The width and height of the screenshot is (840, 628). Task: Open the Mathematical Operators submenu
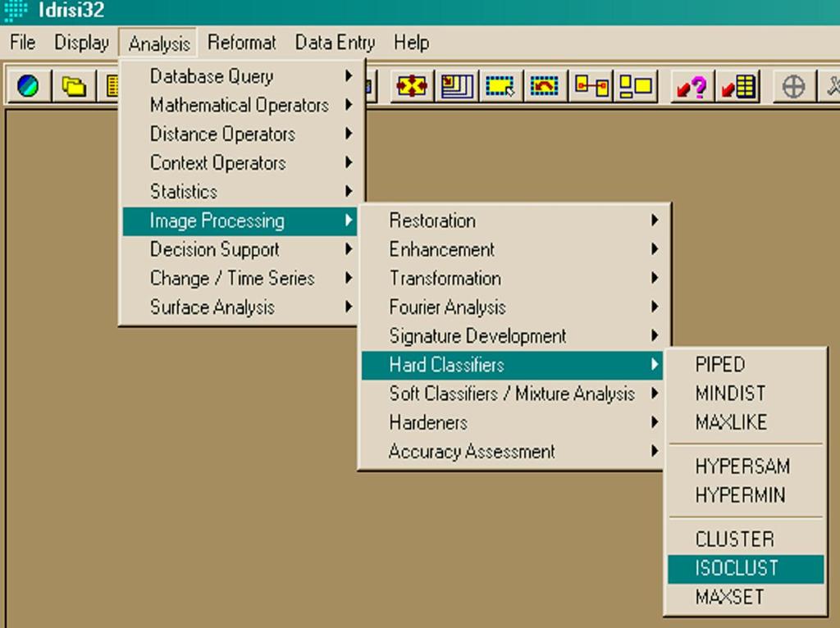pos(240,105)
